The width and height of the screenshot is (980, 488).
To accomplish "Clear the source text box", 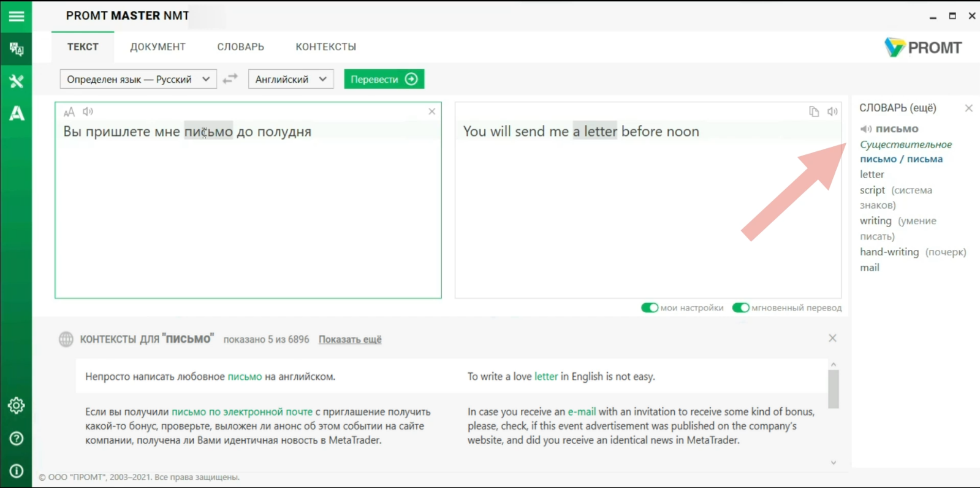I will (x=432, y=111).
